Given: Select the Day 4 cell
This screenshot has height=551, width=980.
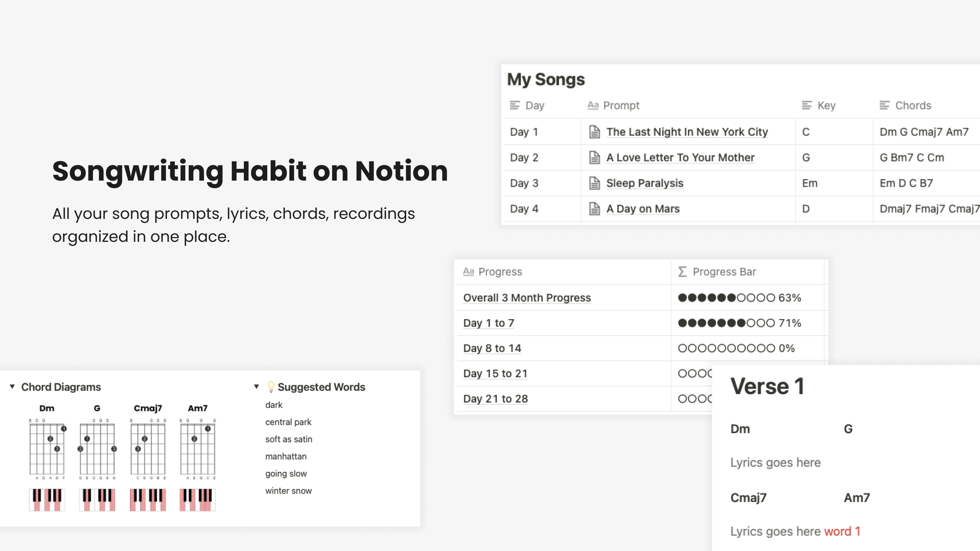Looking at the screenshot, I should (542, 209).
